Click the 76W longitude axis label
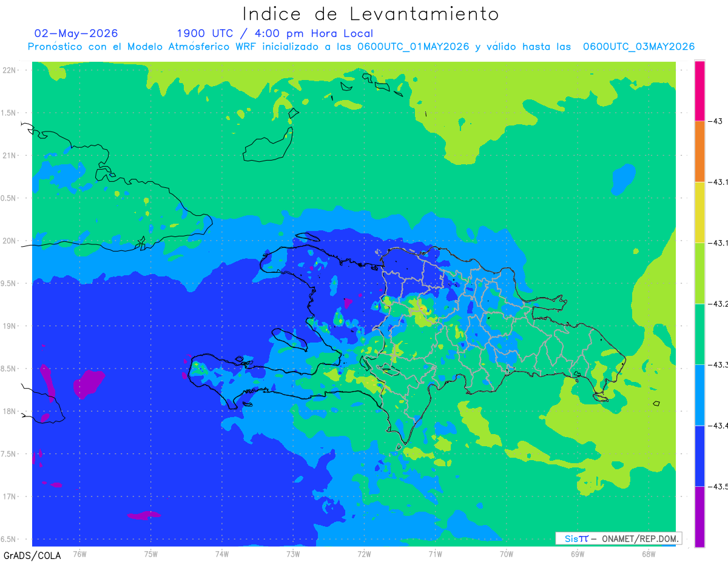Screen dimensions: 728x562 click(x=79, y=554)
